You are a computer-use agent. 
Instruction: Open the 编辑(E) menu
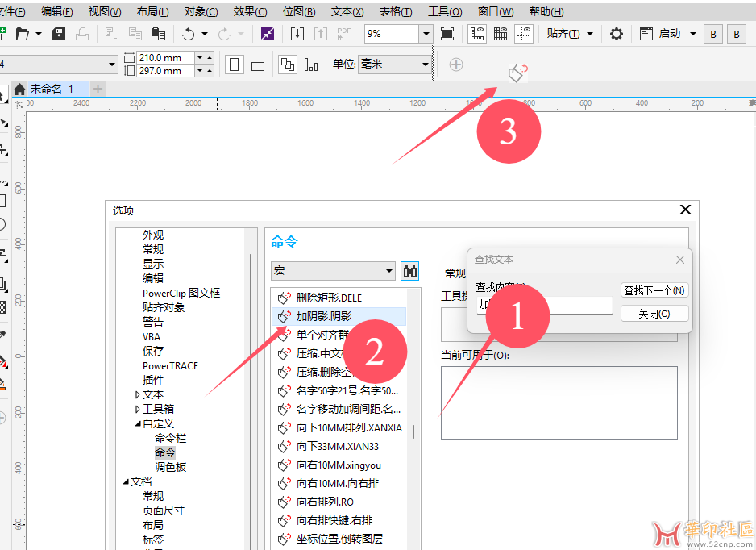(x=57, y=11)
